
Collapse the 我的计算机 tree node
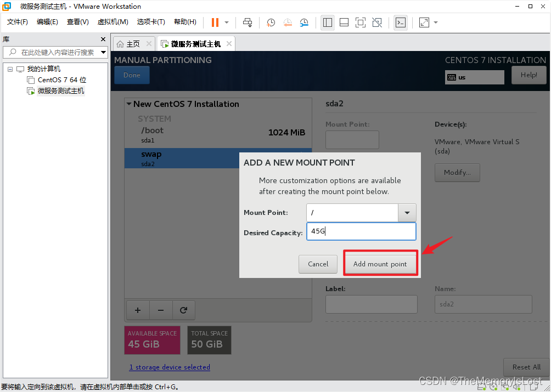click(x=10, y=69)
